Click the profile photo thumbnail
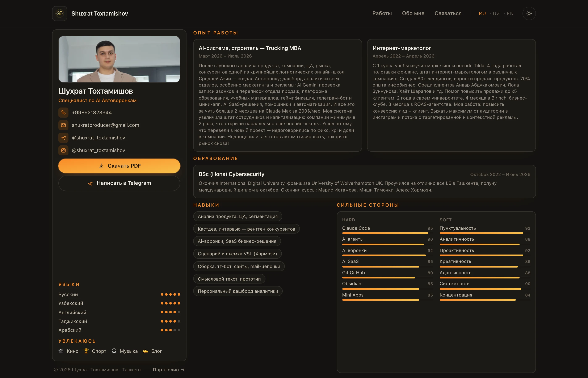This screenshot has height=378, width=588. 119,59
